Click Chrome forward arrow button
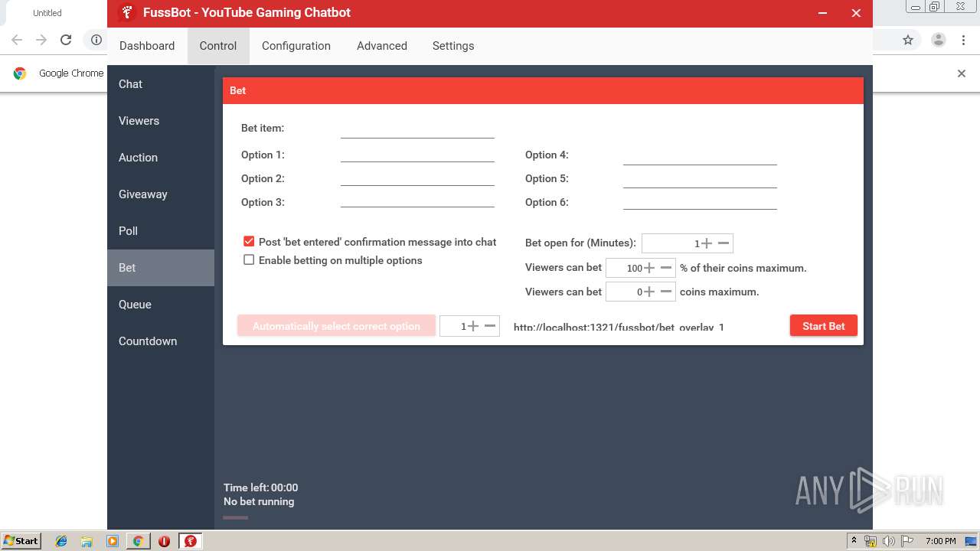980x551 pixels. tap(41, 40)
